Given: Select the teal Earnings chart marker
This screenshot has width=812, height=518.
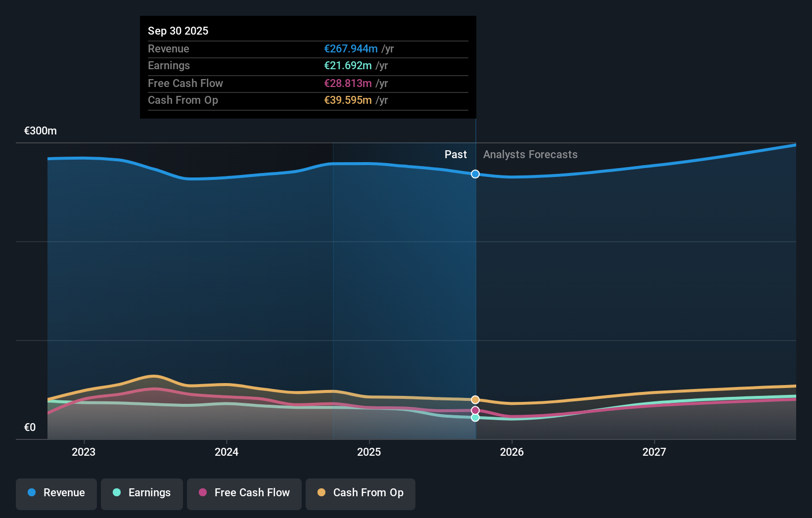Looking at the screenshot, I should pyautogui.click(x=475, y=418).
